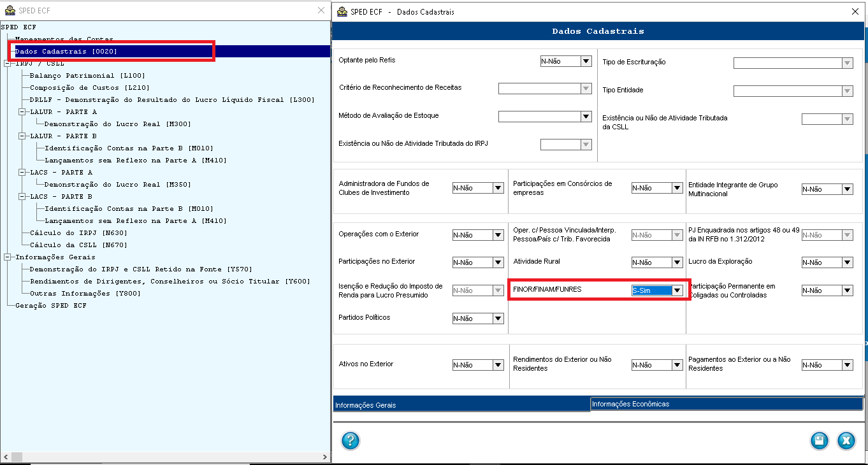The image size is (868, 465).
Task: Collapse the IRPJ / CSLL tree node
Action: (x=7, y=64)
